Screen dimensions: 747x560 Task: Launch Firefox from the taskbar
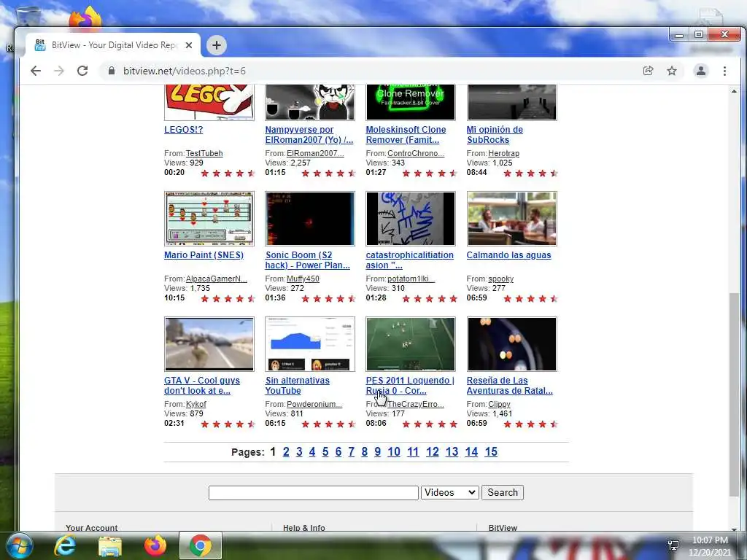(155, 545)
